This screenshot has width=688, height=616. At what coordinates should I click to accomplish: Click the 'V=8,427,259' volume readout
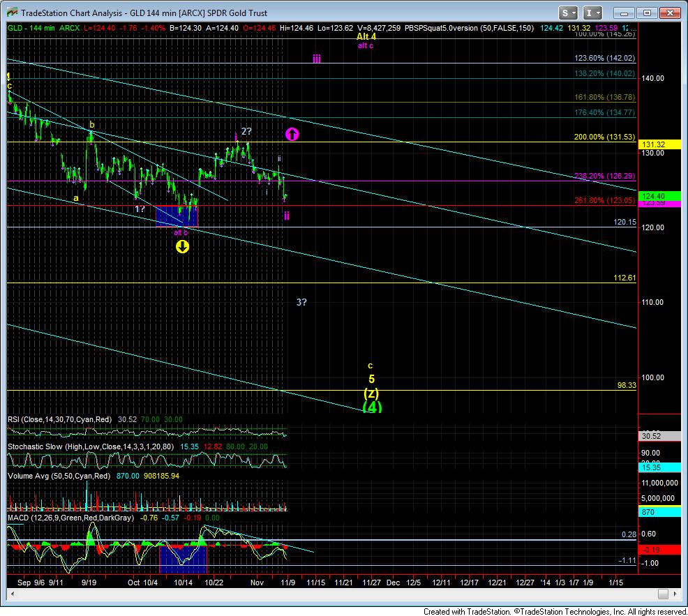point(379,28)
